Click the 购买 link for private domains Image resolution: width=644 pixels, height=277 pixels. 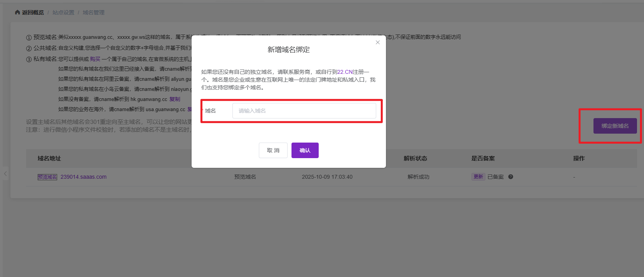(95, 59)
